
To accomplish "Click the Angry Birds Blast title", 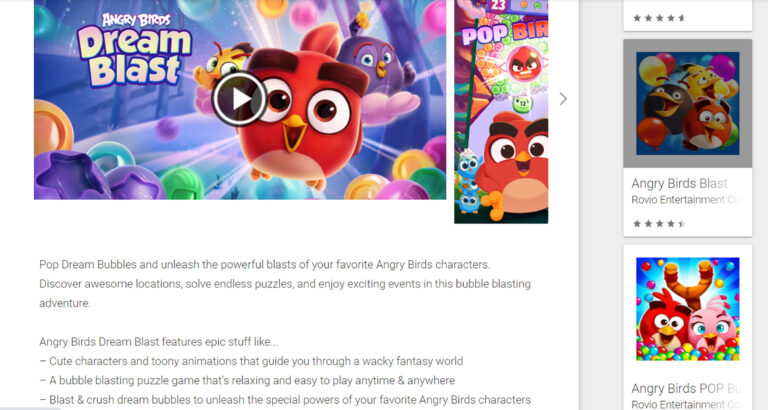I will 679,183.
